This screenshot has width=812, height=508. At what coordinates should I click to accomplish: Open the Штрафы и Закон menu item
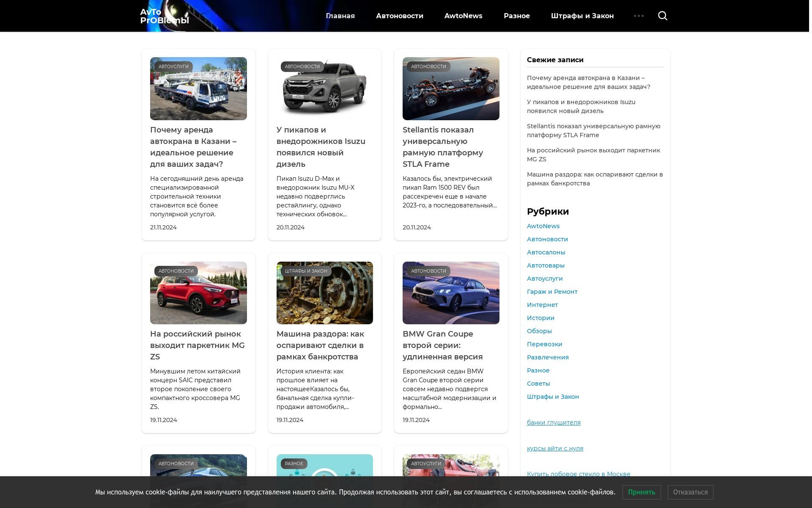(x=582, y=16)
